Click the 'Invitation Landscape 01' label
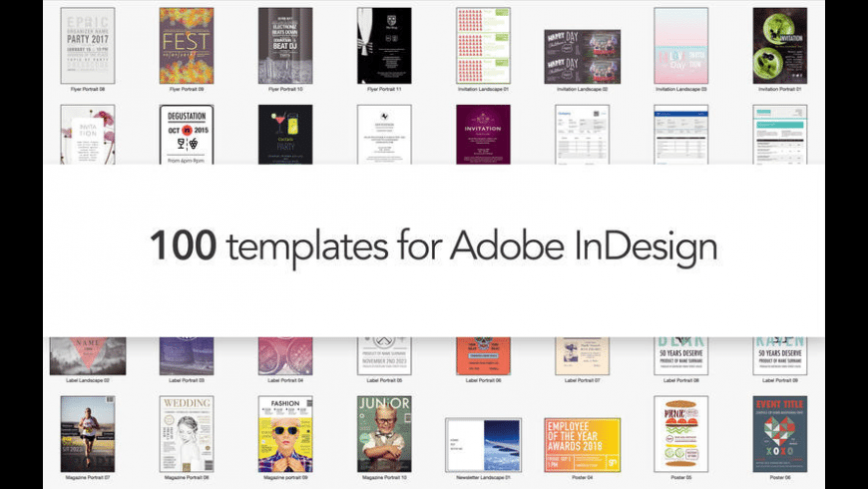The image size is (868, 489). point(483,89)
